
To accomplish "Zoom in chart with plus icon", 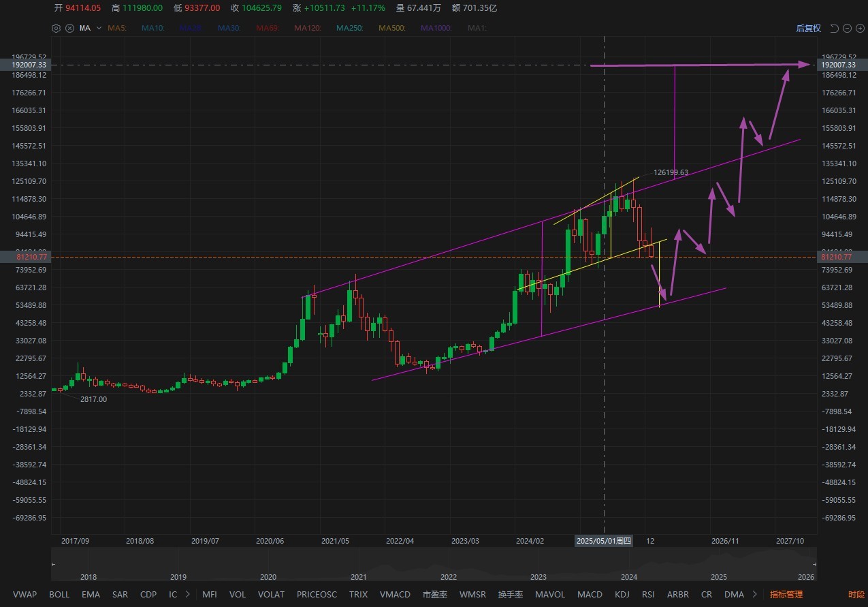I will pyautogui.click(x=858, y=28).
